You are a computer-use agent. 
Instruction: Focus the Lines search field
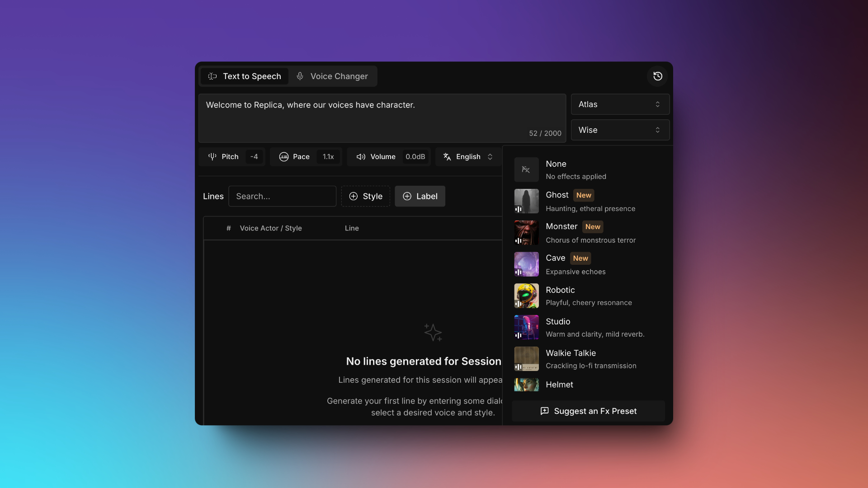pos(282,196)
